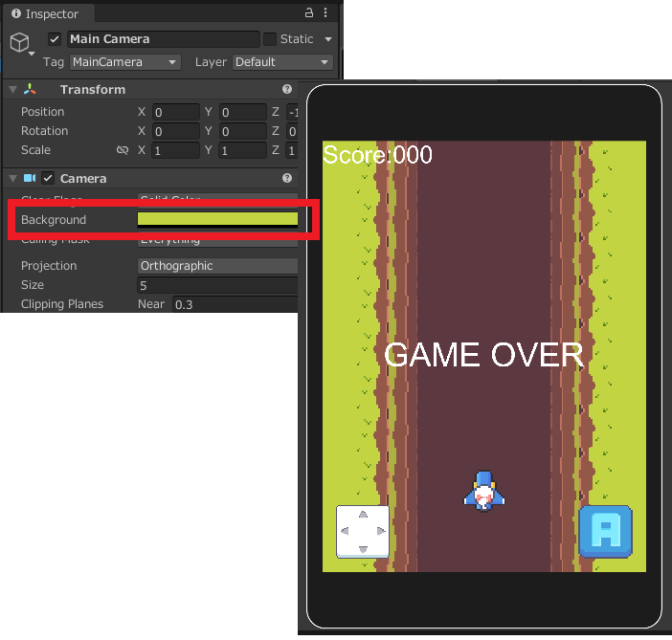Toggle Main Camera active checkbox
The width and height of the screenshot is (672, 640).
[x=55, y=39]
